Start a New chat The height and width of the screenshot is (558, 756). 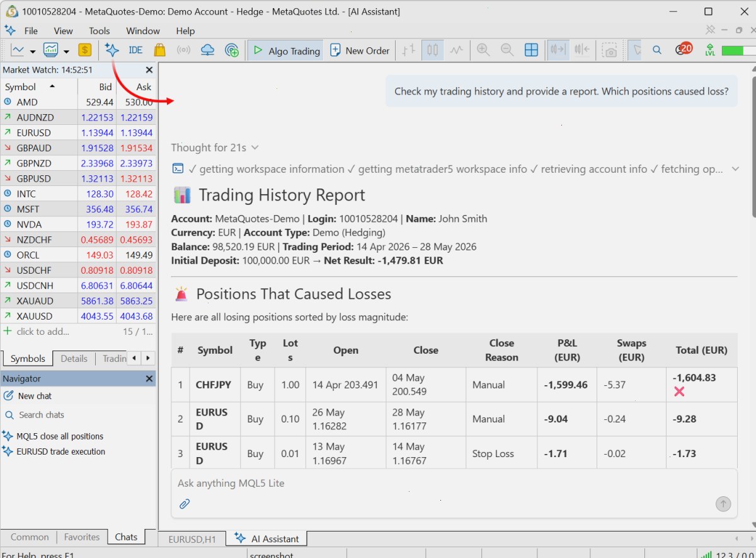28,396
